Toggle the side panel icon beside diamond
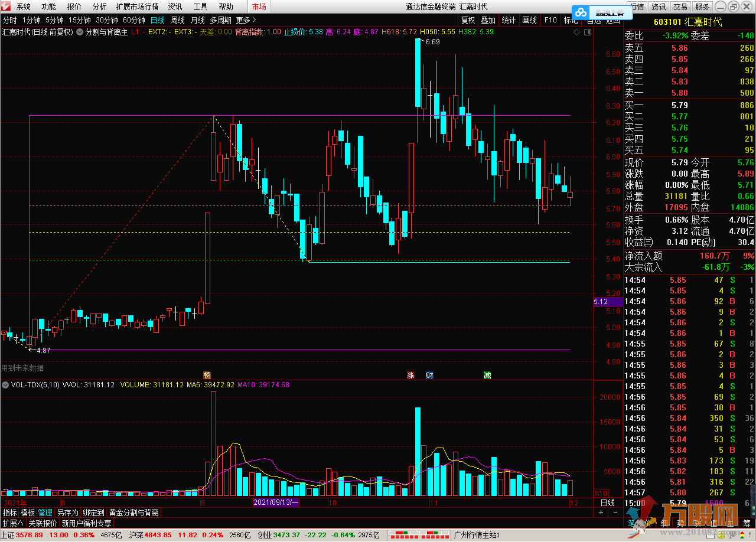Screen dimensions: 756x542 (x=588, y=32)
